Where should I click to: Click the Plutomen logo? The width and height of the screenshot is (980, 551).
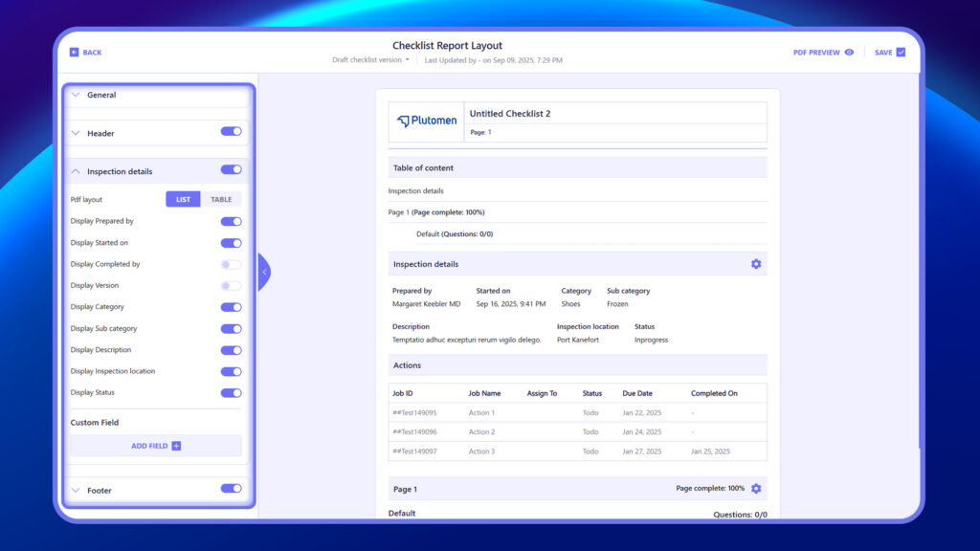[426, 121]
